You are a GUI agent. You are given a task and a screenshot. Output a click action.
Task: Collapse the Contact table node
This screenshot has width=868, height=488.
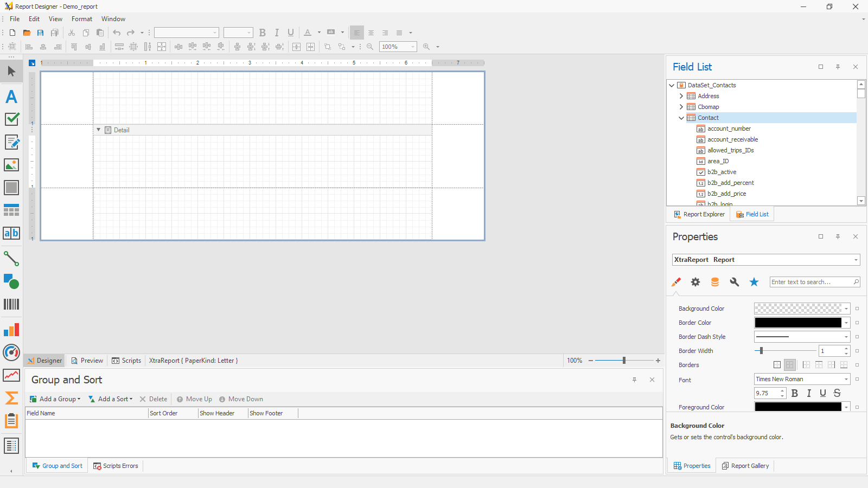(681, 118)
